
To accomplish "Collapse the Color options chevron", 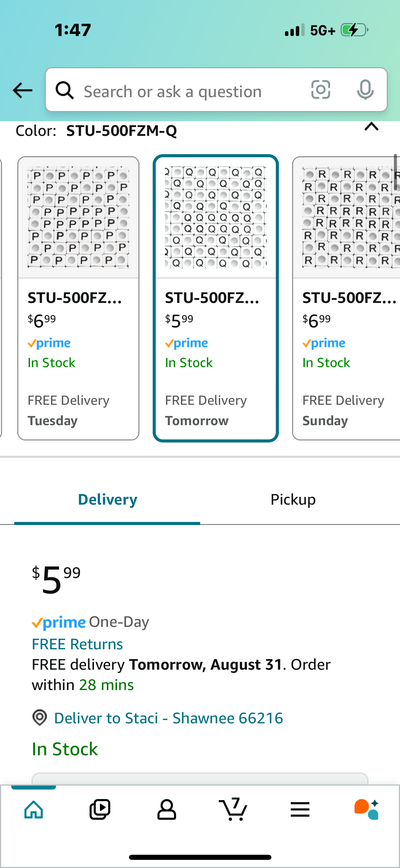I will [x=372, y=127].
